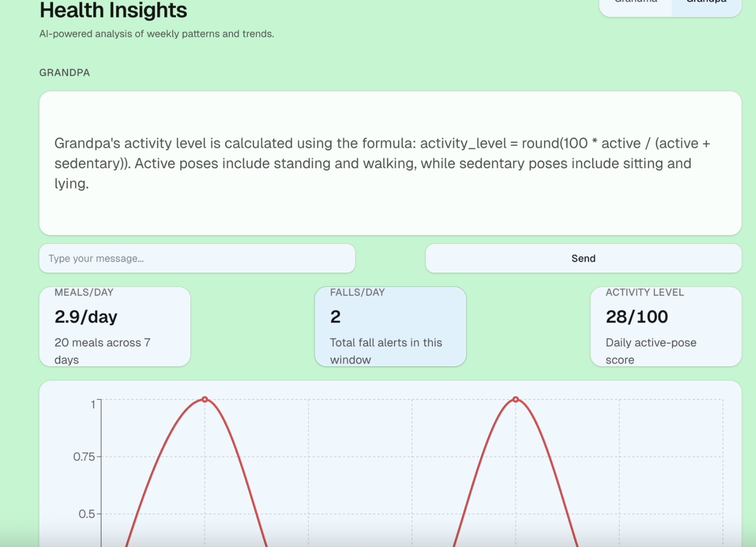The height and width of the screenshot is (547, 756).
Task: Click the Health Insights heading
Action: (113, 10)
